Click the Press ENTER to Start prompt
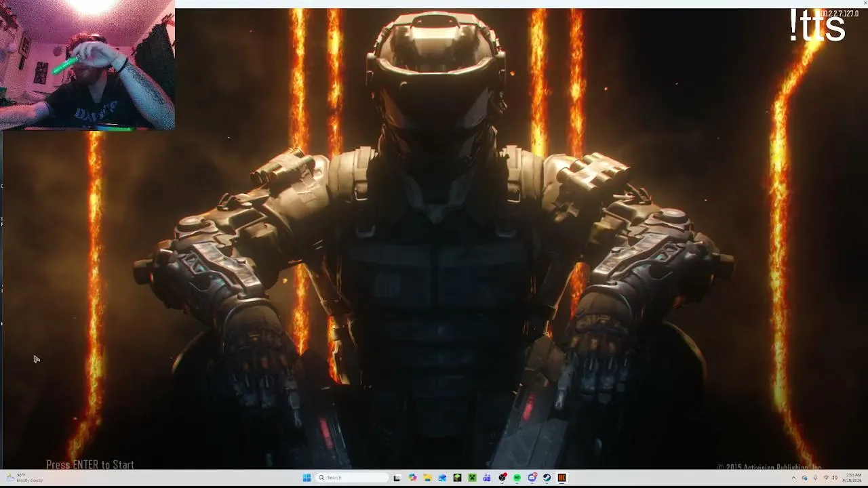868x488 pixels. click(x=90, y=464)
